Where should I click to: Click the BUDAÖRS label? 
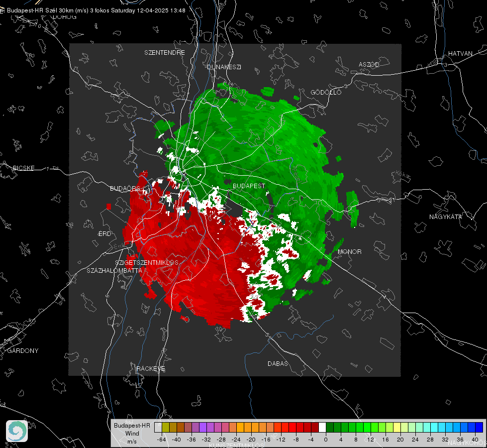(x=125, y=189)
